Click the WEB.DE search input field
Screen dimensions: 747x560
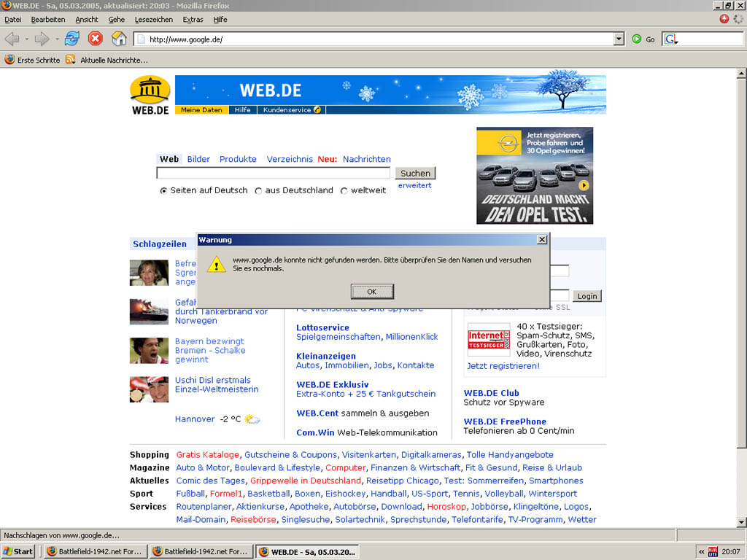(273, 173)
